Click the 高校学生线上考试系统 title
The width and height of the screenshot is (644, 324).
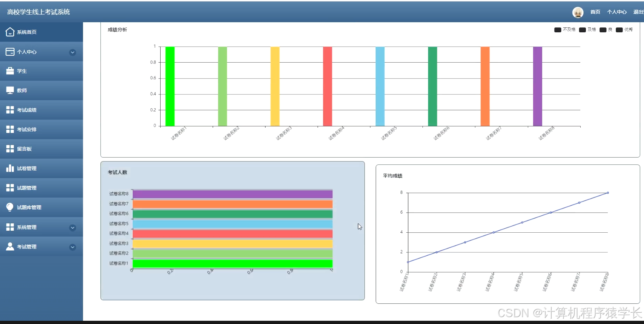tap(38, 12)
